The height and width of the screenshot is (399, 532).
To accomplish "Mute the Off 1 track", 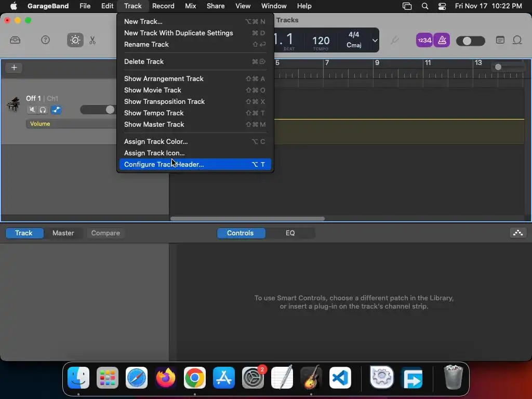I will coord(32,110).
